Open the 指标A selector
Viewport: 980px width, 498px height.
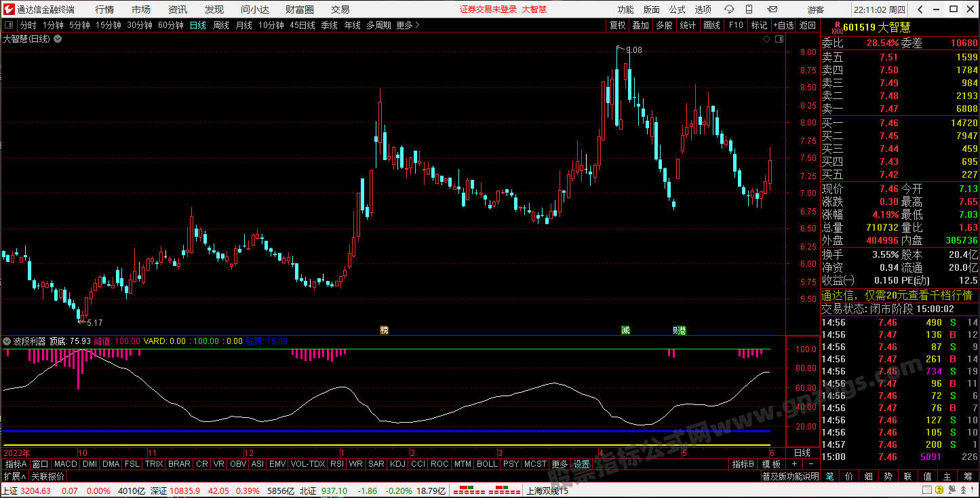coord(16,464)
